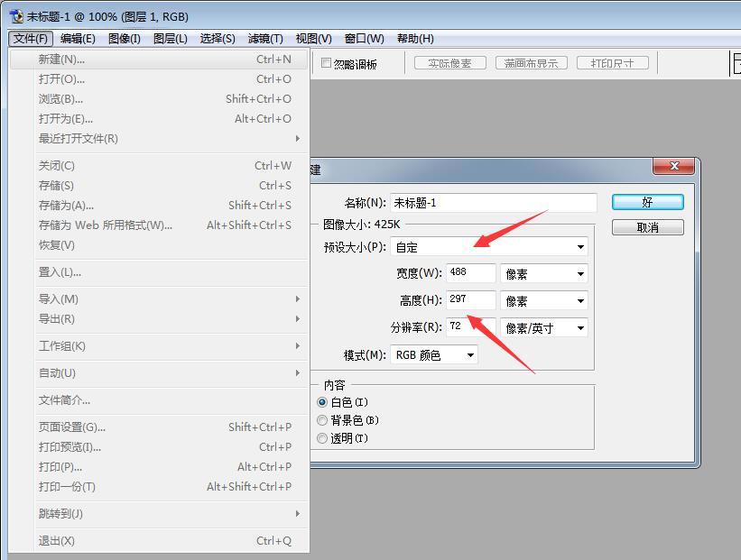Select the 背景色(B) radio button
The width and height of the screenshot is (741, 560).
(x=322, y=420)
